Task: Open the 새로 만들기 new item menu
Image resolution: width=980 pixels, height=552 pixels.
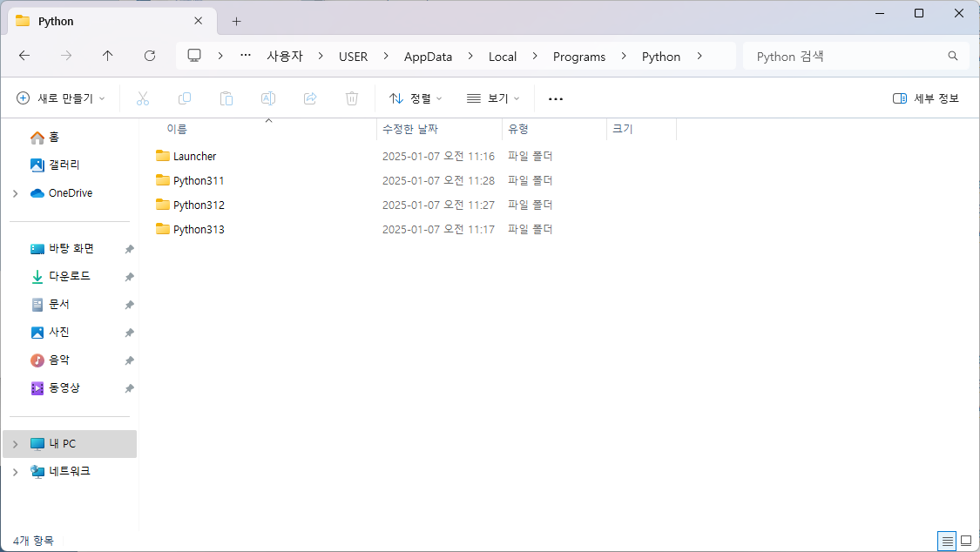Action: point(61,98)
